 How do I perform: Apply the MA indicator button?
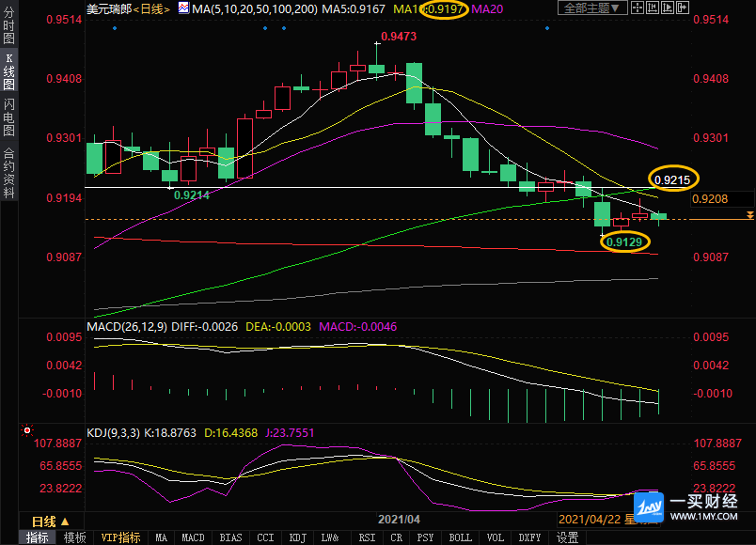(x=161, y=537)
